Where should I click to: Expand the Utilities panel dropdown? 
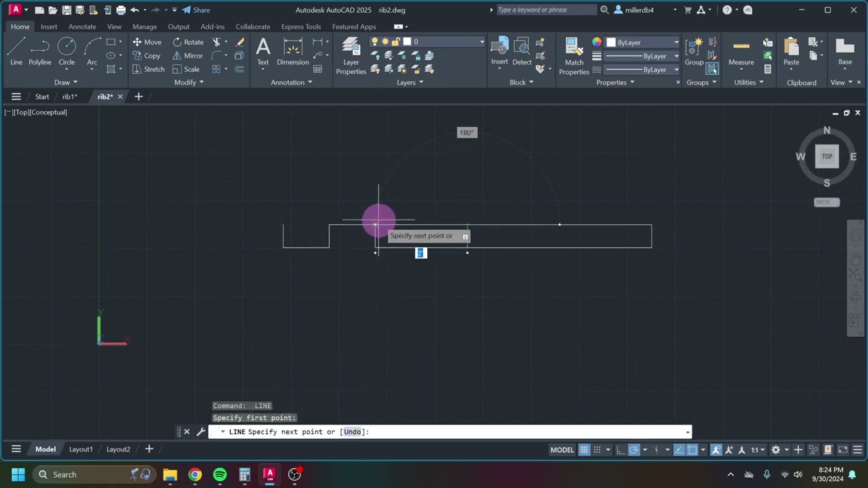click(x=749, y=83)
